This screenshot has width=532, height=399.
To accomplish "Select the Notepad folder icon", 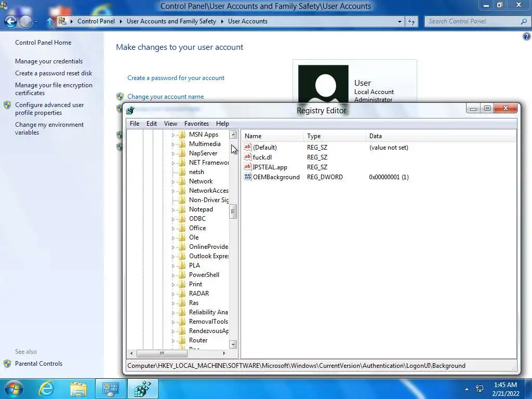I will point(182,209).
